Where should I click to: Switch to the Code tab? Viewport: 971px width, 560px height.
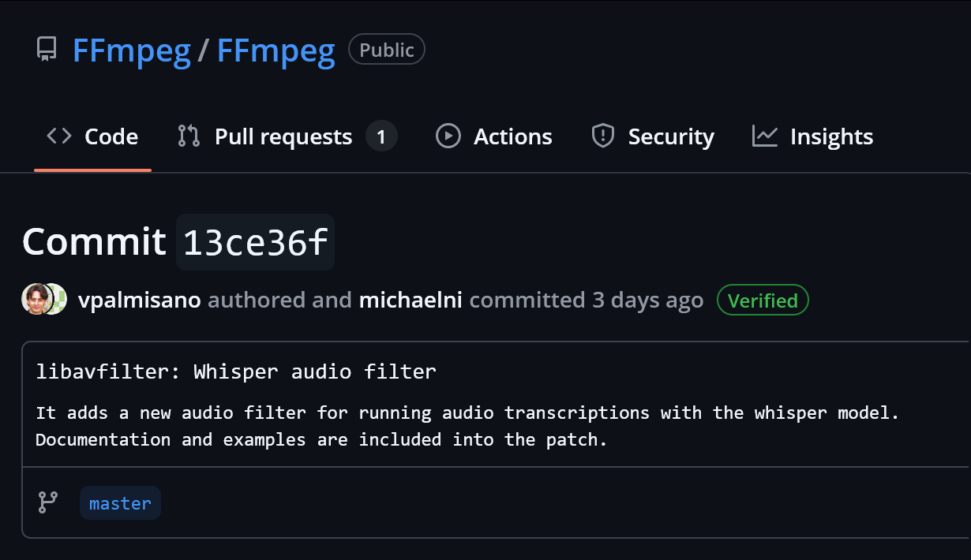[x=111, y=136]
